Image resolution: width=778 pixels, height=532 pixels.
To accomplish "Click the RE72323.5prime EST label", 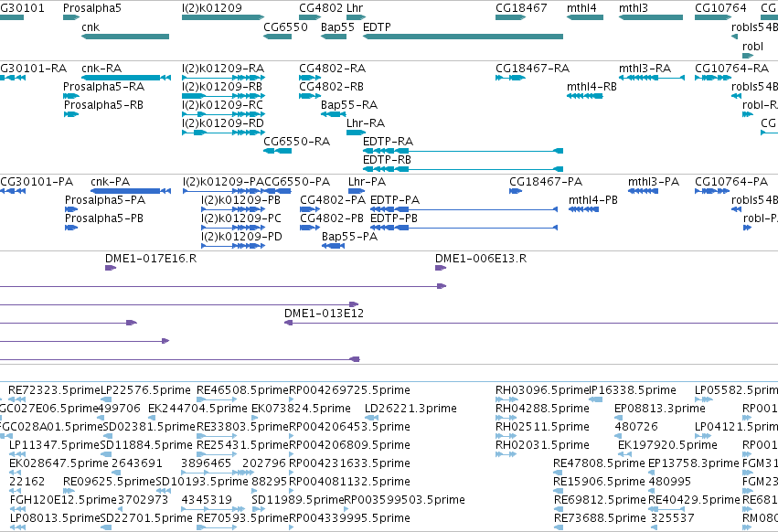I will coord(55,390).
